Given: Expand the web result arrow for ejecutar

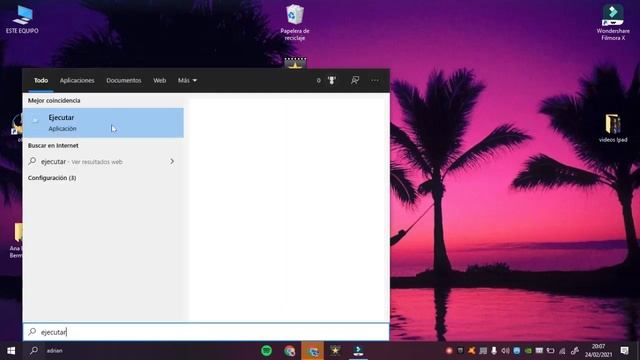Looking at the screenshot, I should [x=172, y=162].
